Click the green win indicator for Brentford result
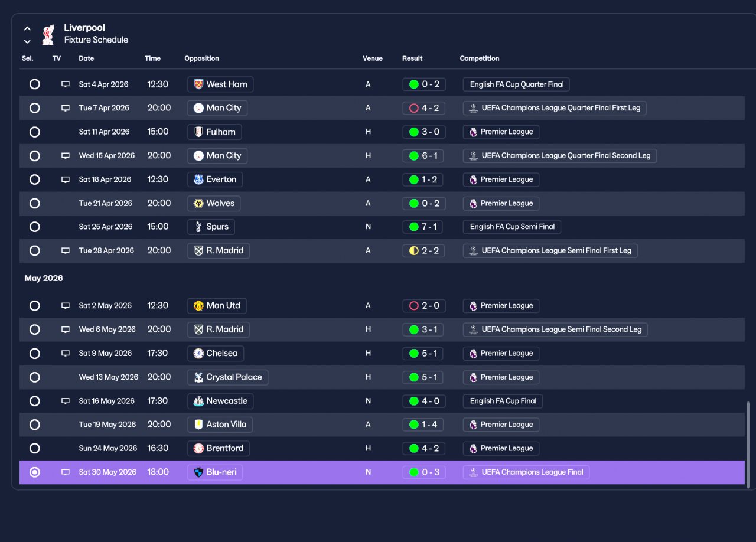This screenshot has width=756, height=542. pos(414,449)
